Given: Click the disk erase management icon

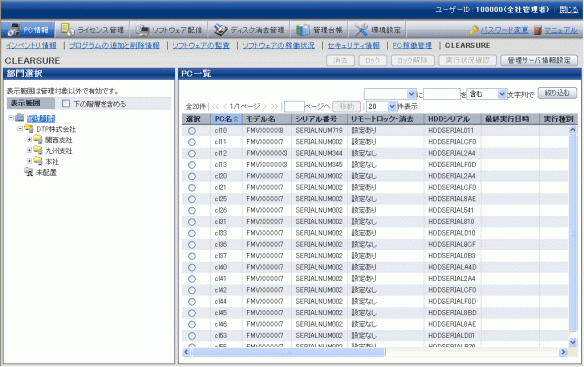Looking at the screenshot, I should tap(220, 30).
